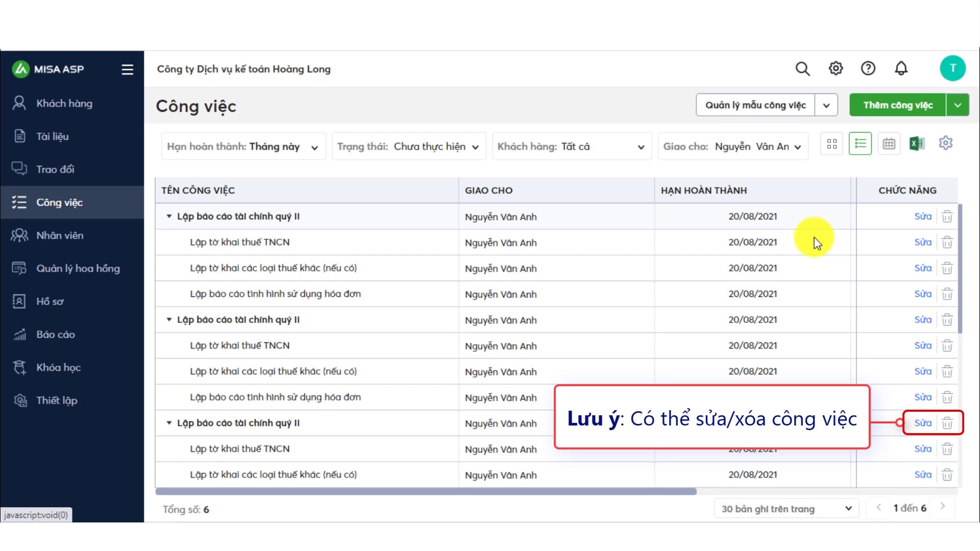Click the Quản lý mẫu công việc button
The width and height of the screenshot is (980, 551).
pos(755,105)
